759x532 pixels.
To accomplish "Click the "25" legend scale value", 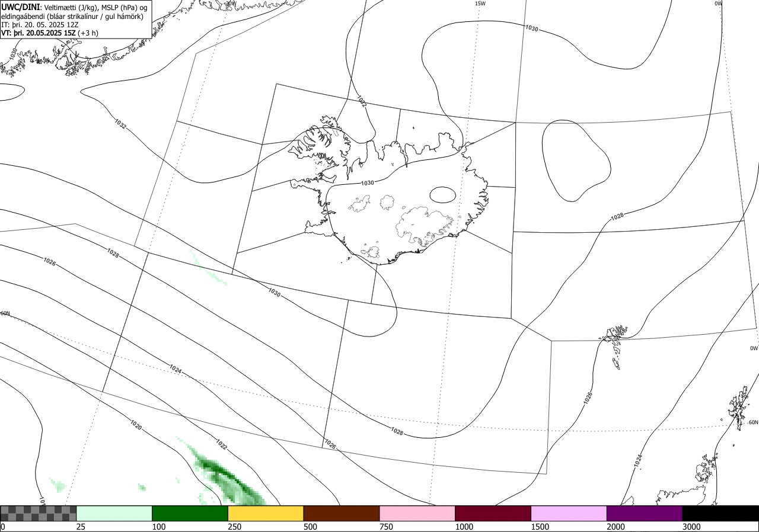I will [x=81, y=527].
